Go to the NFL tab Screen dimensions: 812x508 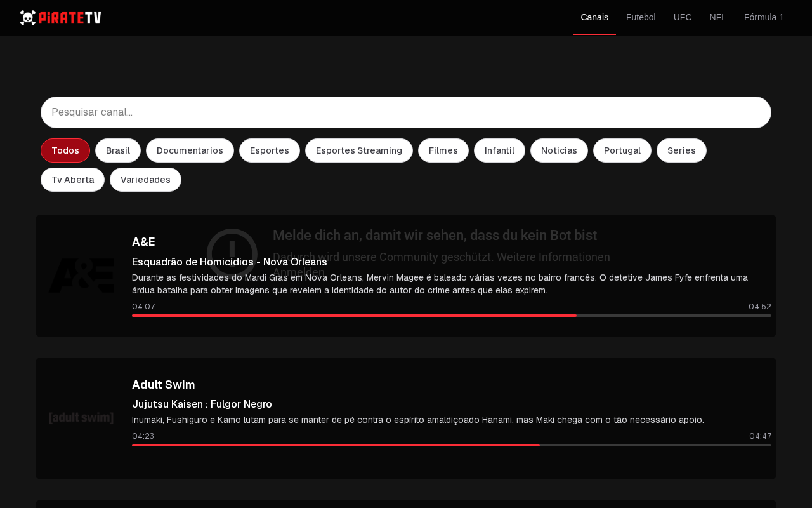point(718,17)
